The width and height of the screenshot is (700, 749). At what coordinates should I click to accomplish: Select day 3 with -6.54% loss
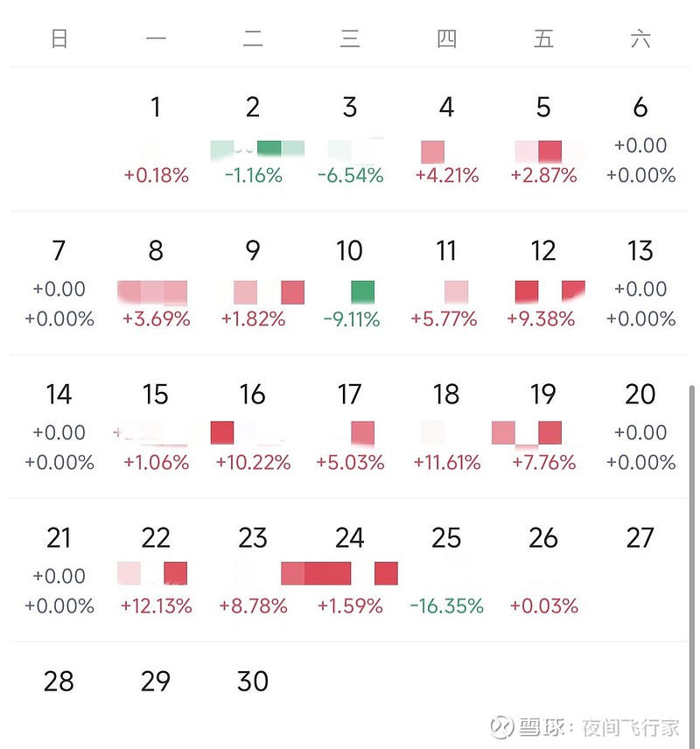350,140
